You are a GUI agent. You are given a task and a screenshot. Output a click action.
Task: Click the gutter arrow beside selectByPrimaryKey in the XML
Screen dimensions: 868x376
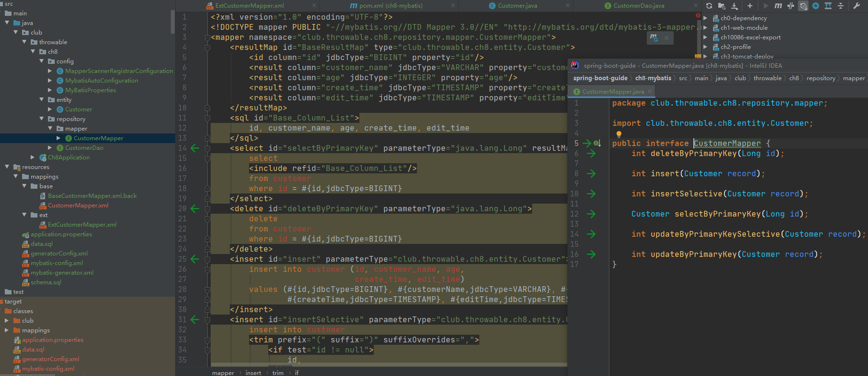click(195, 148)
